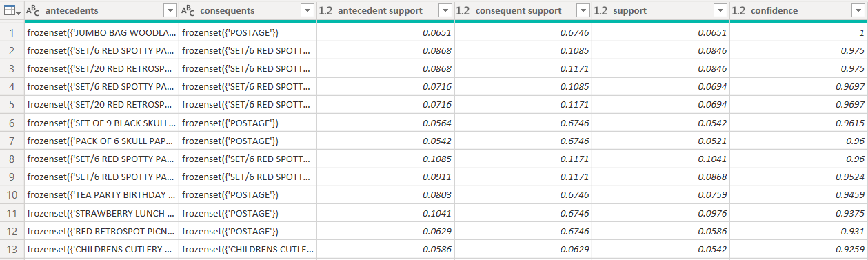Screen dimensions: 868x260
Task: Open antecedent support filter dropdown
Action: click(x=445, y=11)
